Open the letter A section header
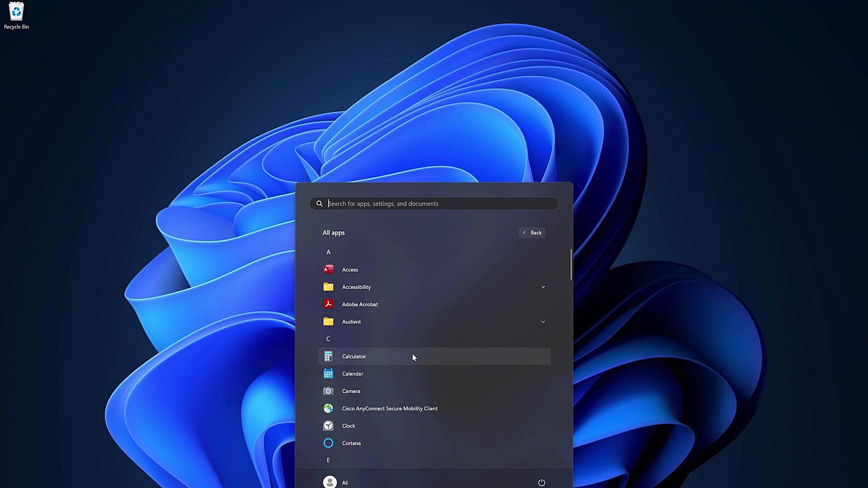The width and height of the screenshot is (868, 488). [x=328, y=252]
